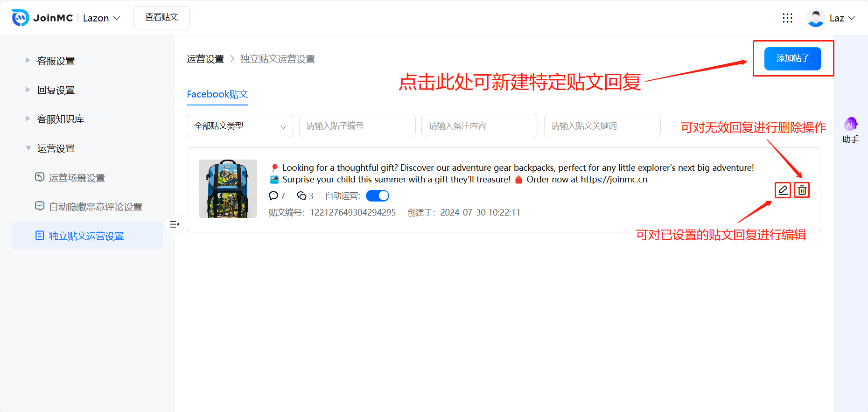868x412 pixels.
Task: Open the Lazon workspace dropdown
Action: 101,18
